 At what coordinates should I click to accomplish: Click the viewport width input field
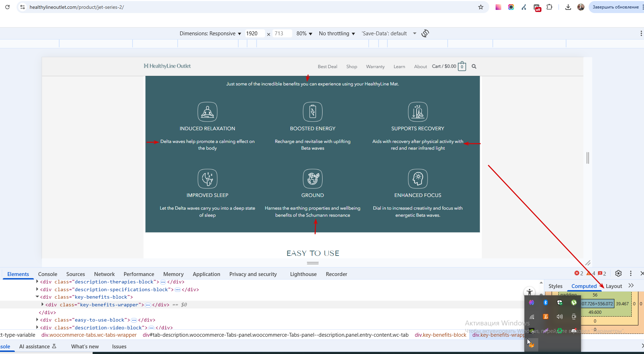[x=254, y=34]
